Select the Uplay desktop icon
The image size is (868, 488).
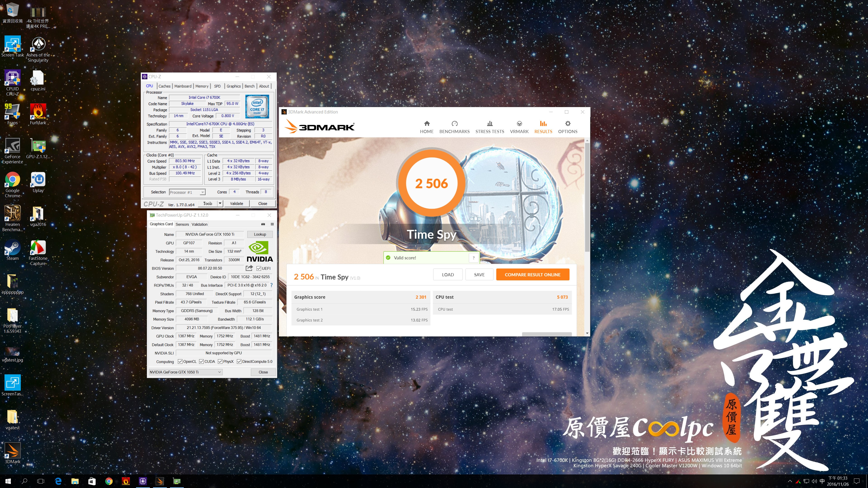pos(38,182)
